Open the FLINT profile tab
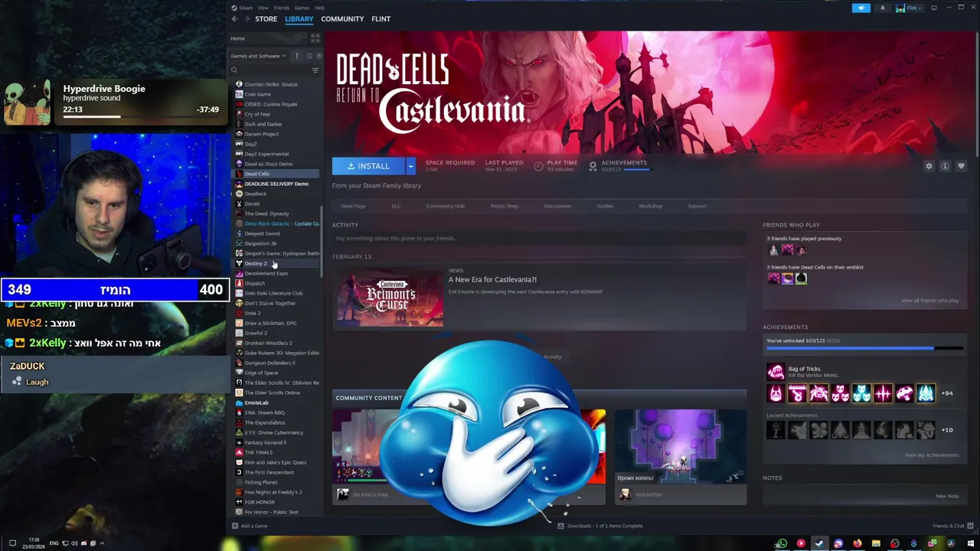Image resolution: width=980 pixels, height=551 pixels. [x=381, y=19]
